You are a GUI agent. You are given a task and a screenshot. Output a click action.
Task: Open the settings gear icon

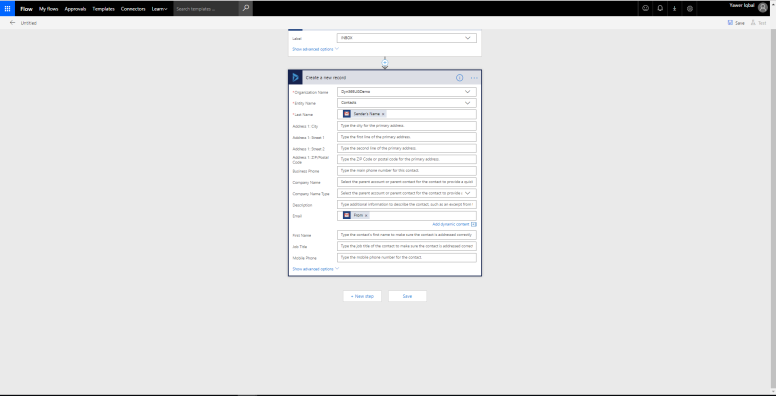coord(690,8)
